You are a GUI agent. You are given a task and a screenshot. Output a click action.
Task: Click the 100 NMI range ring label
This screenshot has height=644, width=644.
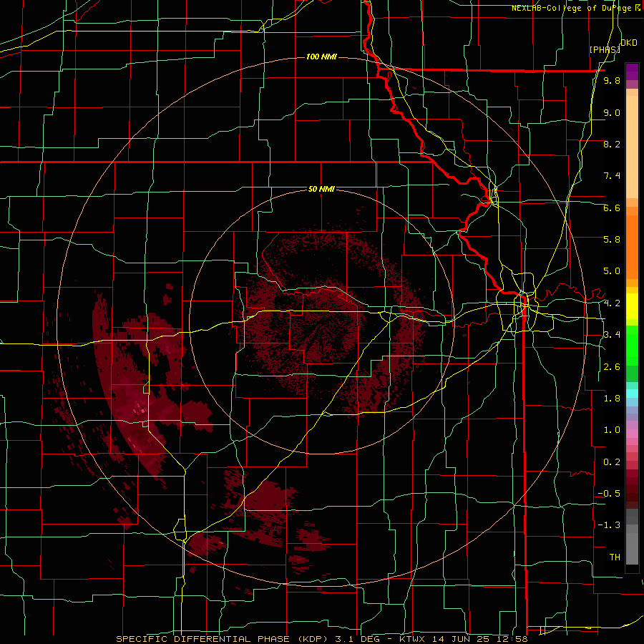[x=321, y=57]
